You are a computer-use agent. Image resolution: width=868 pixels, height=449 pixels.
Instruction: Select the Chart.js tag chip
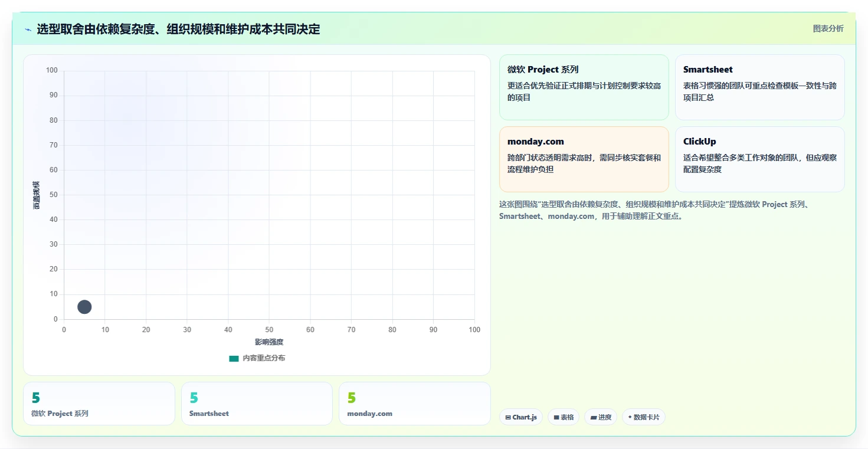click(x=521, y=417)
